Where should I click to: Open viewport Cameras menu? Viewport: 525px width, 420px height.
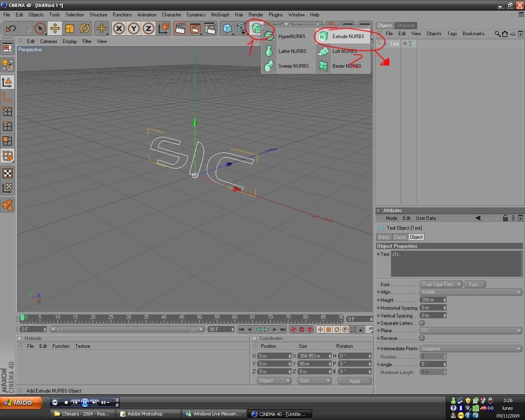(x=48, y=41)
